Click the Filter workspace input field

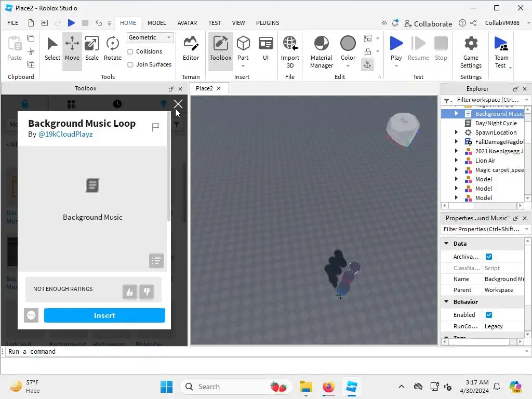(x=488, y=100)
